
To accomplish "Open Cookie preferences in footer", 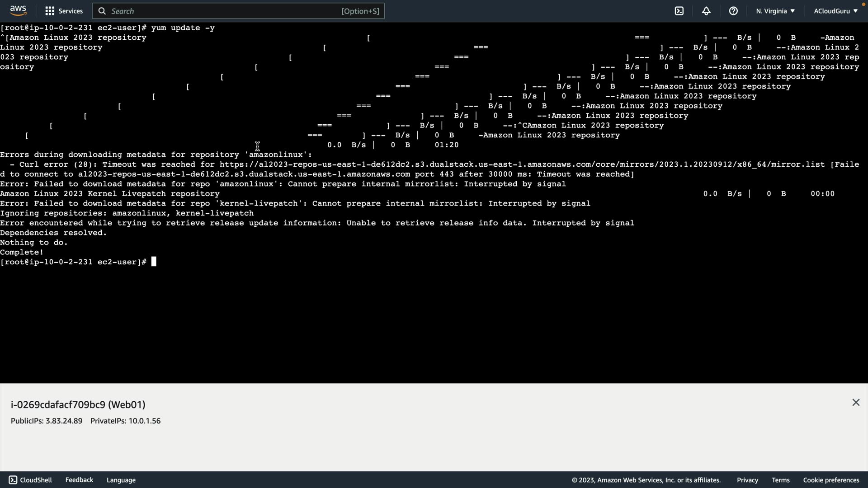I will tap(831, 480).
